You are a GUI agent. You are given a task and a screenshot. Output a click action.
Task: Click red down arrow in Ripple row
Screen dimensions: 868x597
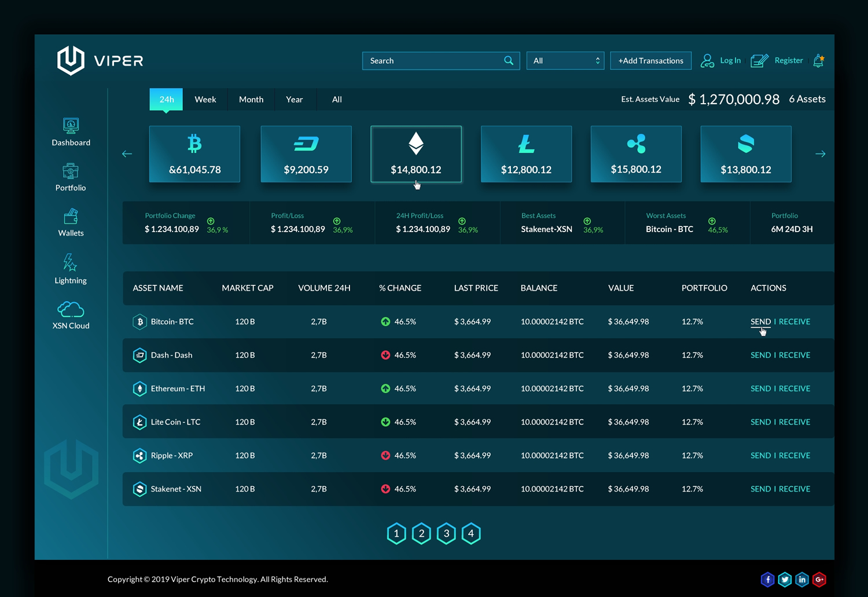tap(385, 456)
